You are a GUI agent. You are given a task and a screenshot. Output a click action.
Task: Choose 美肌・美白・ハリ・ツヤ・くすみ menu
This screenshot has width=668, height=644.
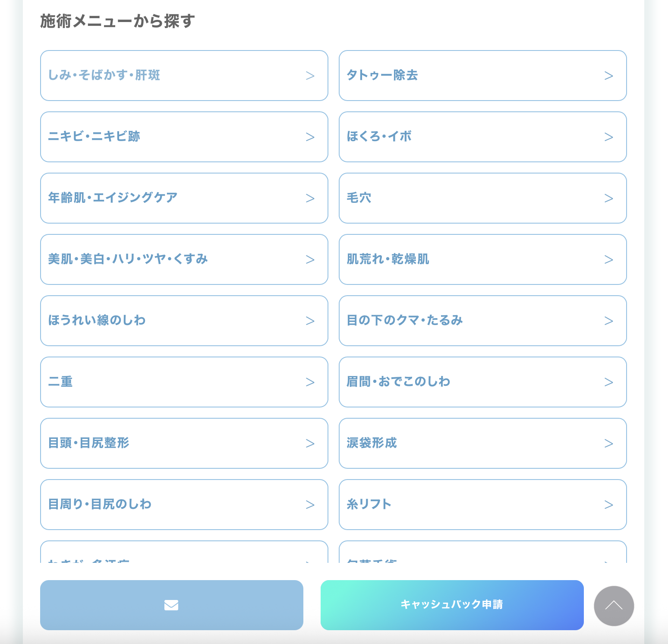click(184, 259)
